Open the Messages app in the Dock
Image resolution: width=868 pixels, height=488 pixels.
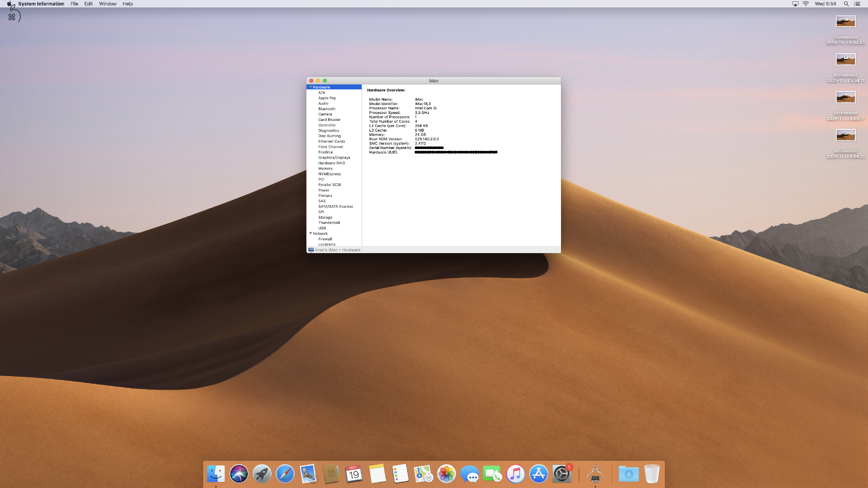pyautogui.click(x=470, y=474)
